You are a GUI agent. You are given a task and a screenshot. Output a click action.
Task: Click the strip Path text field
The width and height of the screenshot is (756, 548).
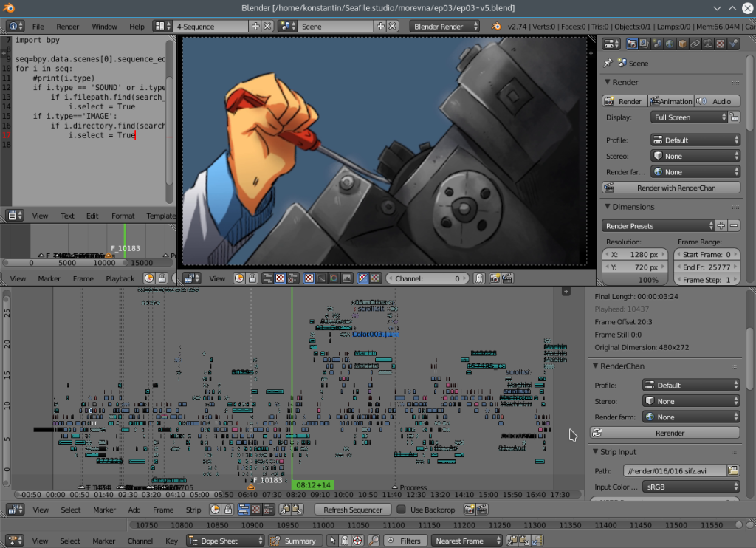pyautogui.click(x=675, y=470)
